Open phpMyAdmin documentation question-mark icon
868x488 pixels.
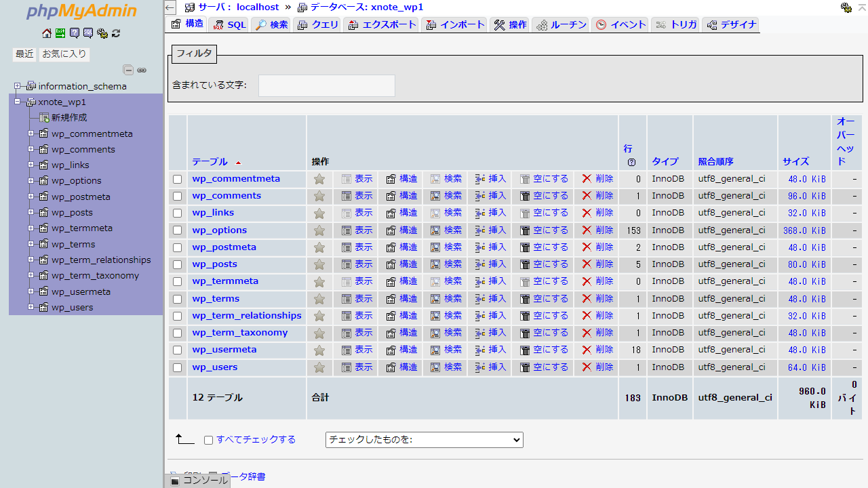coord(75,33)
